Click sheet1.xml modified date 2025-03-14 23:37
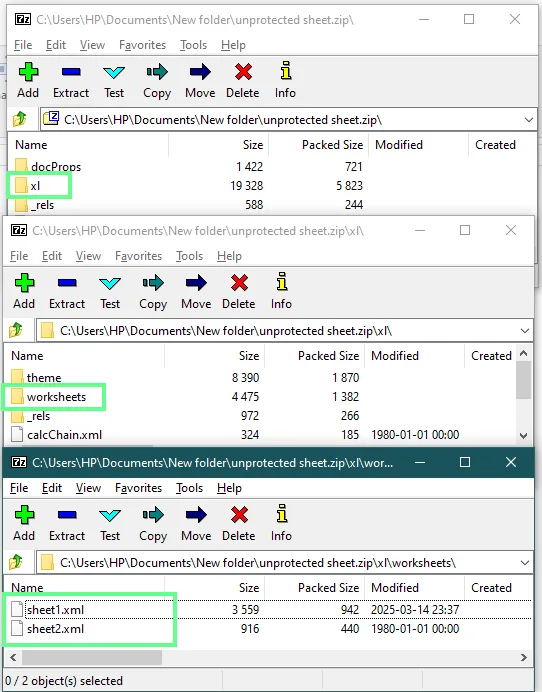This screenshot has width=542, height=692. (415, 609)
